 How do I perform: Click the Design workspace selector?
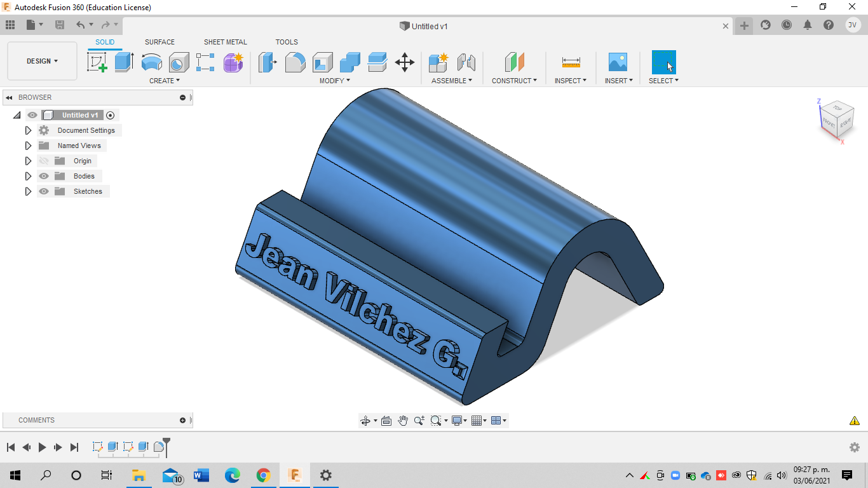[42, 61]
